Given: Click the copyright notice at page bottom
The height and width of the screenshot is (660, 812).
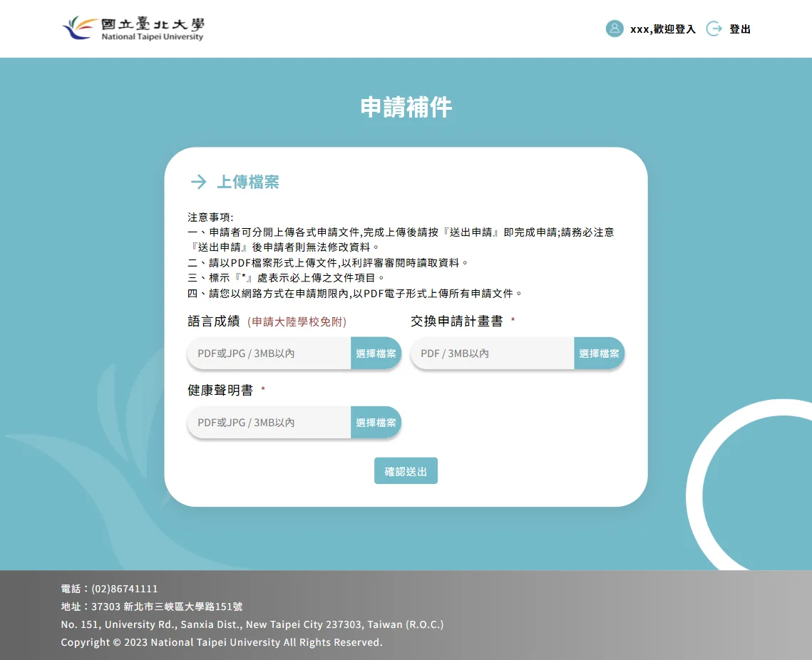Looking at the screenshot, I should [221, 642].
